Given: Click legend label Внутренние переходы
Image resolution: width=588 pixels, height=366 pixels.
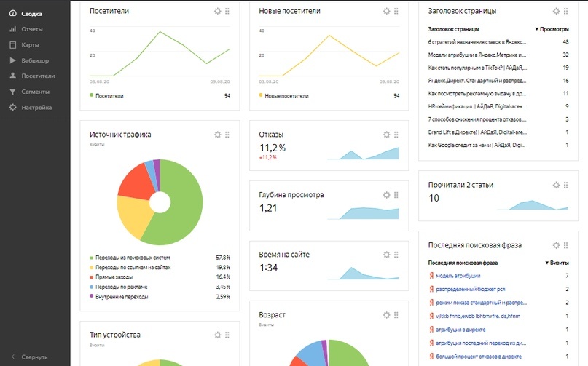Looking at the screenshot, I should tap(122, 297).
